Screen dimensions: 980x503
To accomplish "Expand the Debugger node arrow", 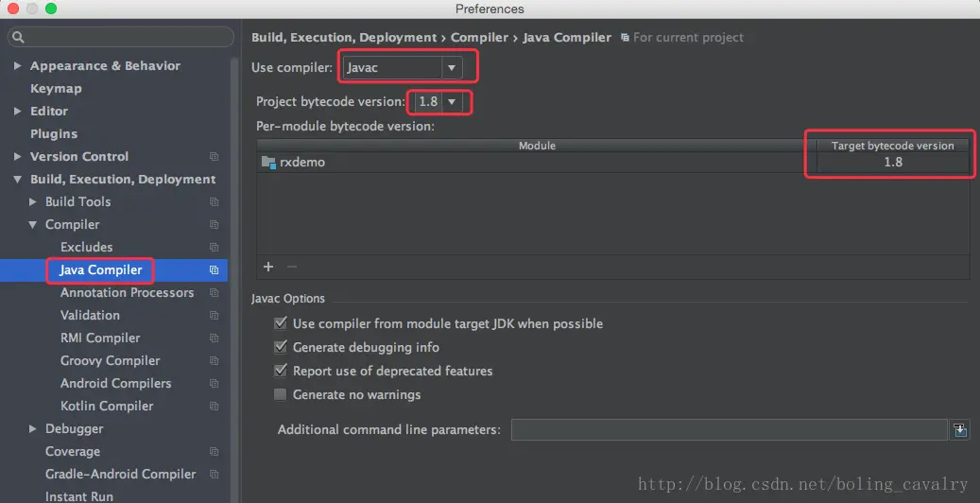I will [x=32, y=428].
